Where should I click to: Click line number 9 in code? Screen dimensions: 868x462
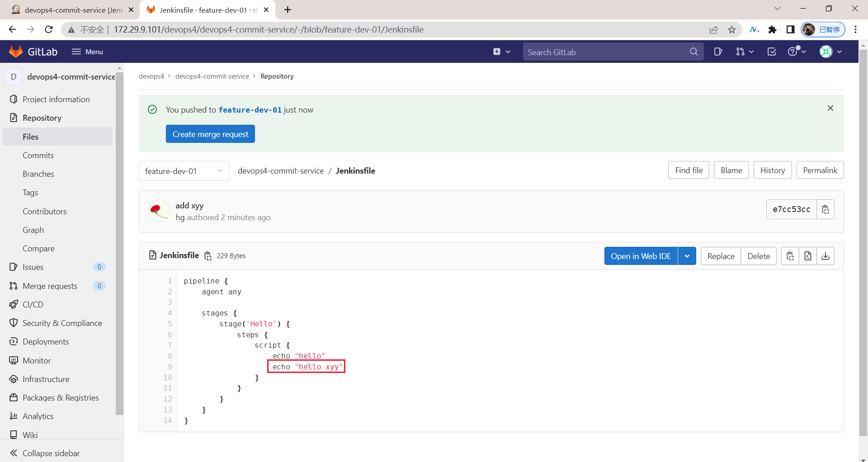170,367
